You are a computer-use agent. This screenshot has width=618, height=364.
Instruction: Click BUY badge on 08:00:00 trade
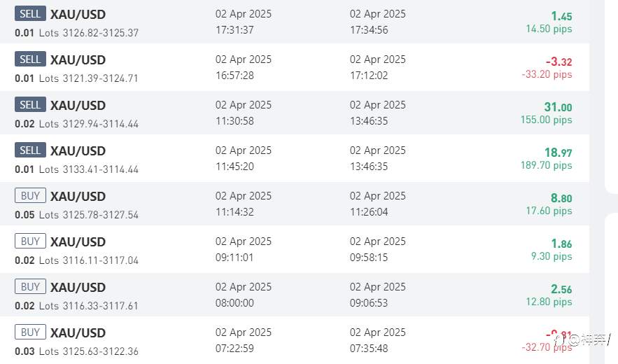[30, 286]
